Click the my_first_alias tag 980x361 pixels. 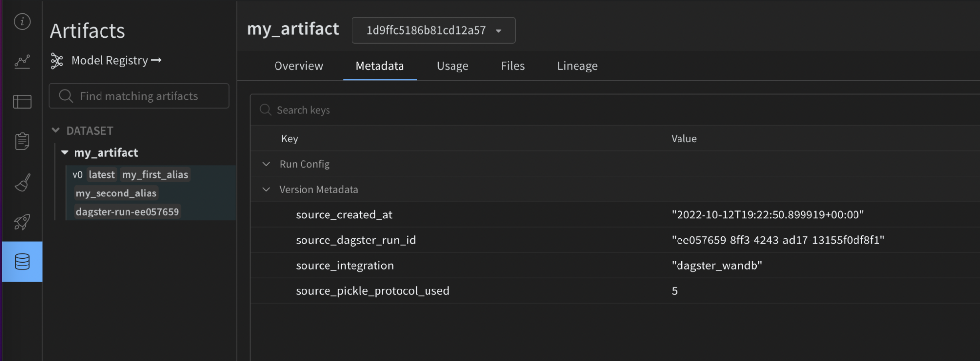(x=155, y=175)
